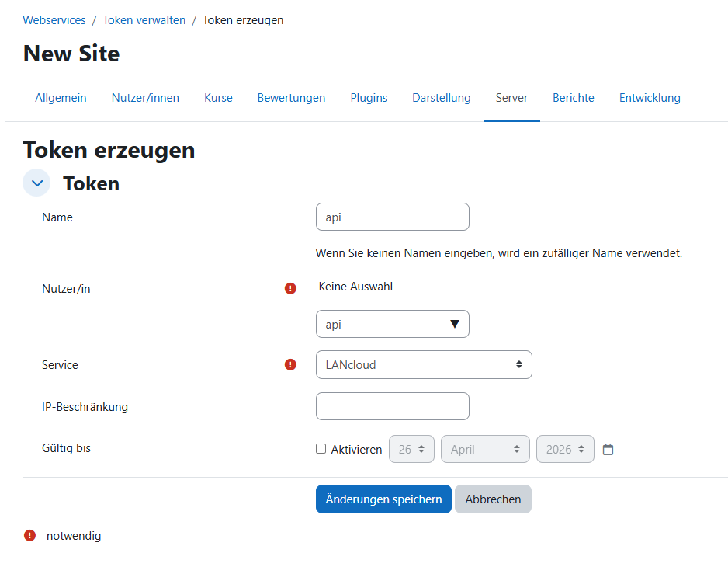
Task: Switch to the Plugins tab
Action: (x=369, y=98)
